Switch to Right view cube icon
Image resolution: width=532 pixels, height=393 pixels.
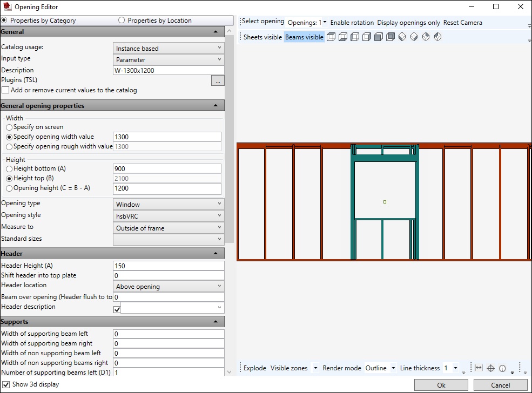[x=367, y=37]
